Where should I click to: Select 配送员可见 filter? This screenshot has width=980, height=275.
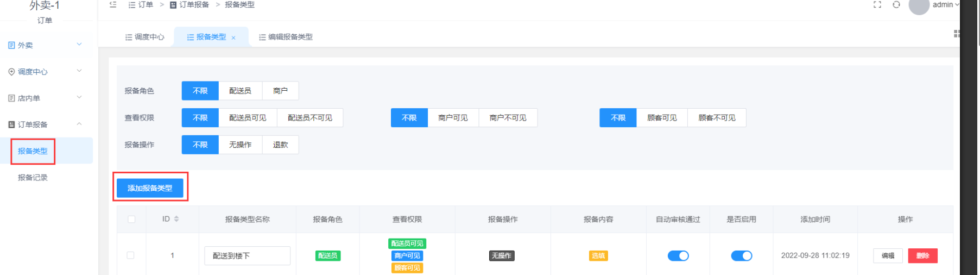coord(248,118)
